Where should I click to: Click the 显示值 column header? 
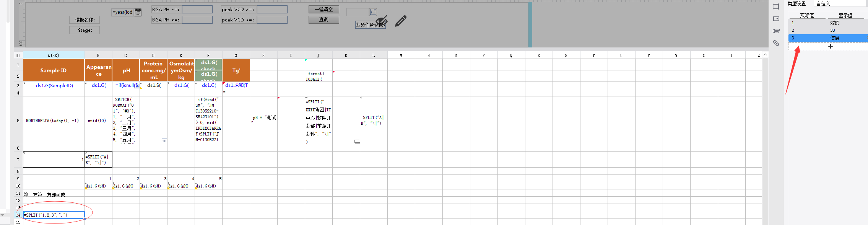845,15
